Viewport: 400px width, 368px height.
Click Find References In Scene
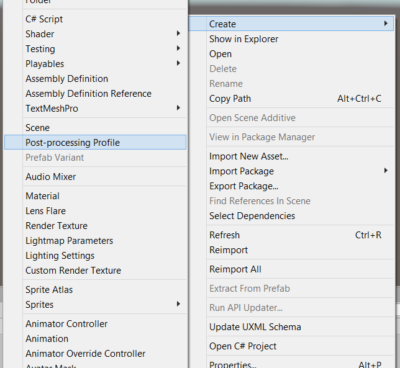(x=291, y=201)
